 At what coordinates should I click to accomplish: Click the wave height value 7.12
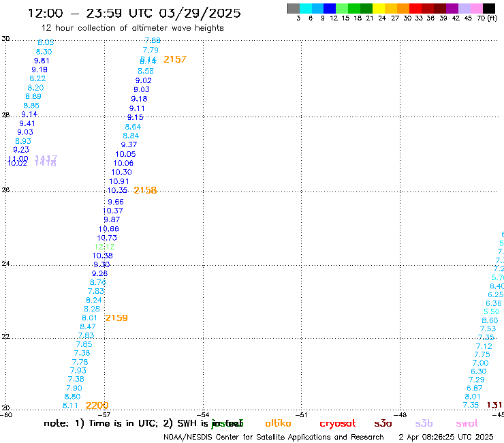click(x=484, y=346)
